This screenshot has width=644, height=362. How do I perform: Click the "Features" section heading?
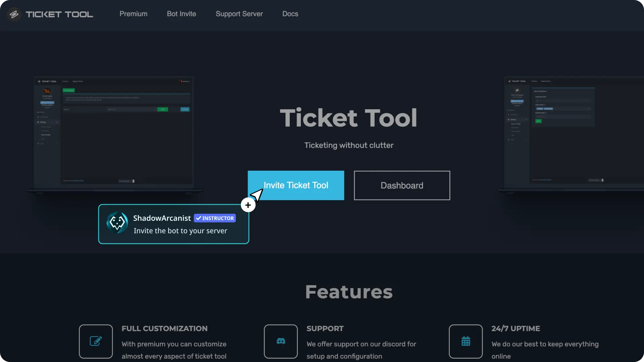(349, 292)
